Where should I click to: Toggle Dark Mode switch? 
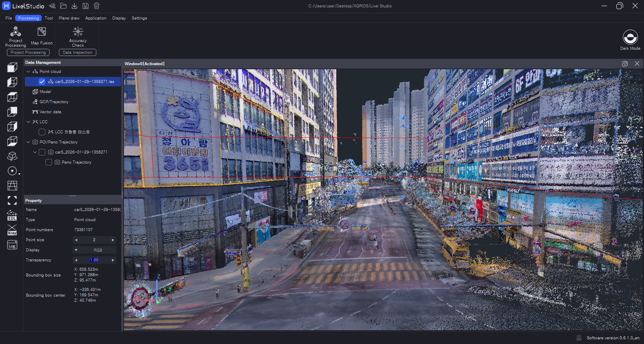630,37
